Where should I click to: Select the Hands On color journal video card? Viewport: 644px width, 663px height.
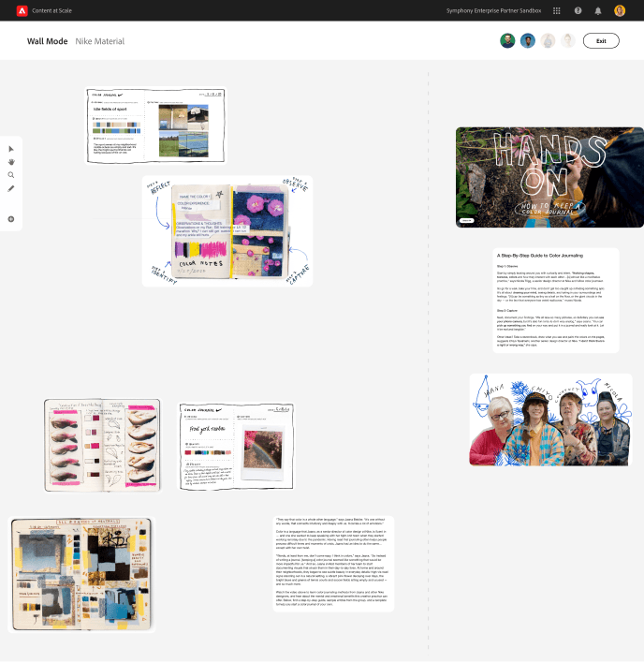point(549,177)
